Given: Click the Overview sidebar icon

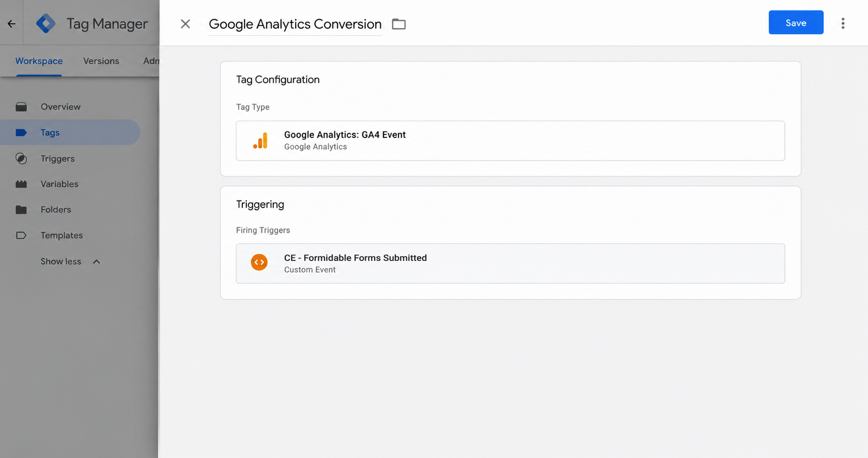Looking at the screenshot, I should 21,107.
